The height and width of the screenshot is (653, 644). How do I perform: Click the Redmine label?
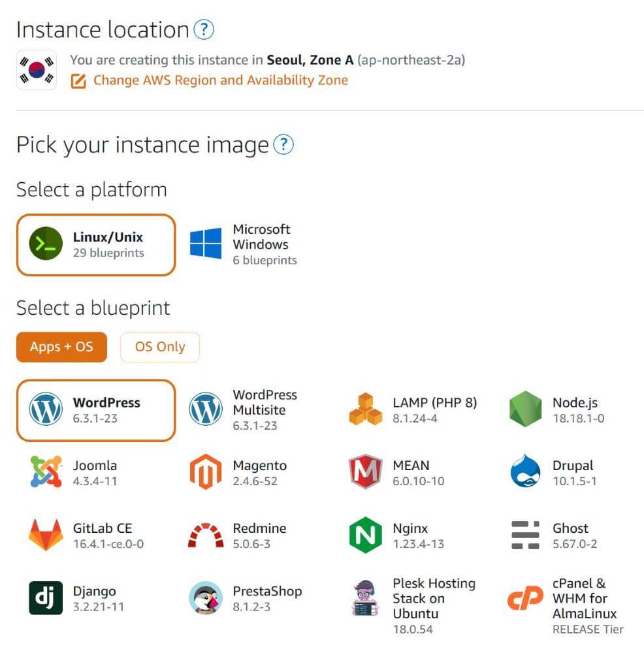click(259, 528)
